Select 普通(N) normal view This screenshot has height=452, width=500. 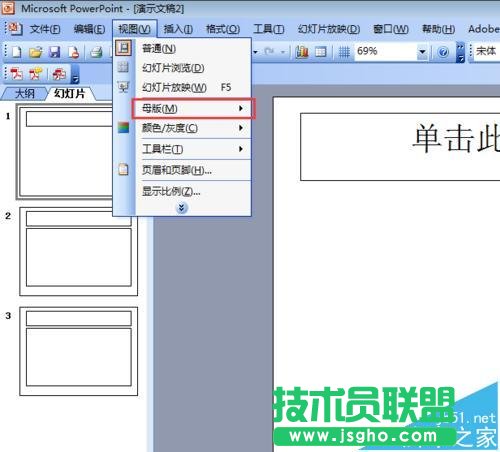point(193,49)
